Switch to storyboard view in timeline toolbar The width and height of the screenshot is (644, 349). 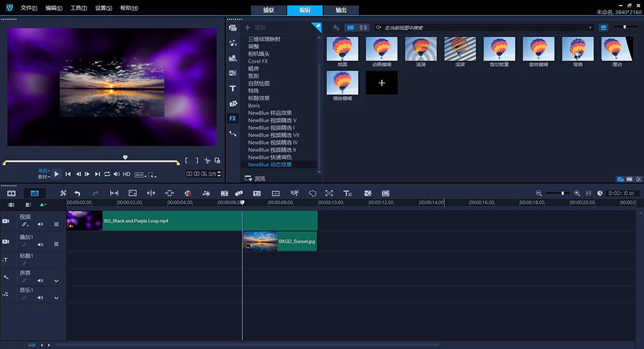click(12, 193)
